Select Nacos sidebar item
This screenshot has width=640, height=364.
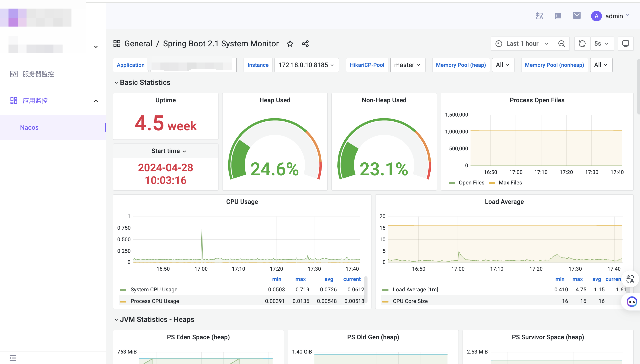(x=53, y=127)
